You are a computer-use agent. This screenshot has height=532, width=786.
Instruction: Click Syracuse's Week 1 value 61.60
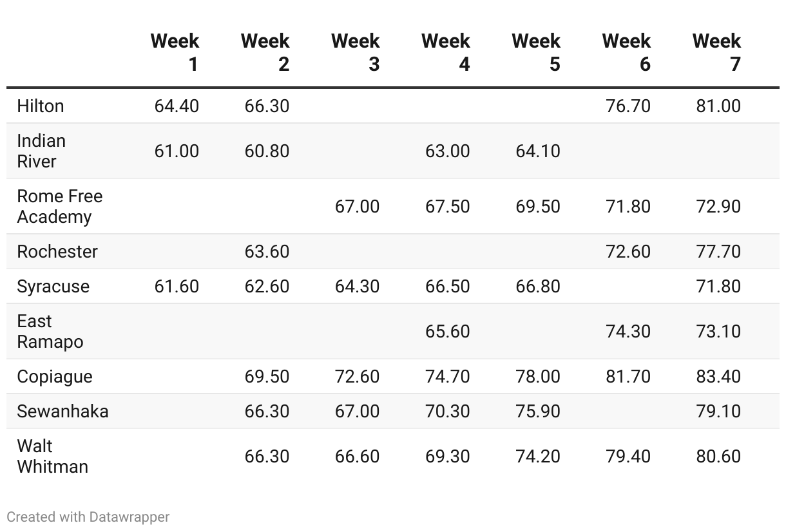pyautogui.click(x=177, y=287)
